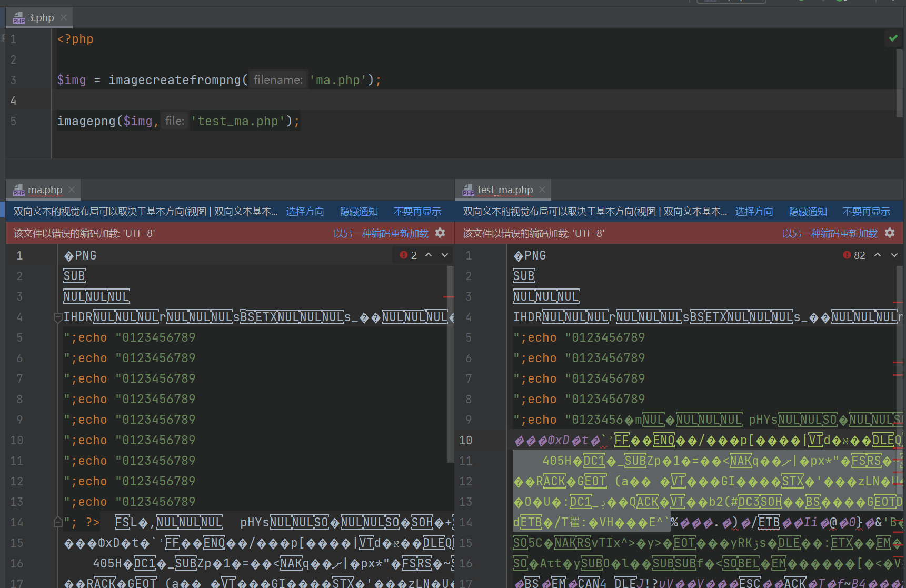Click the echo line 5 in ma.php

tap(130, 337)
